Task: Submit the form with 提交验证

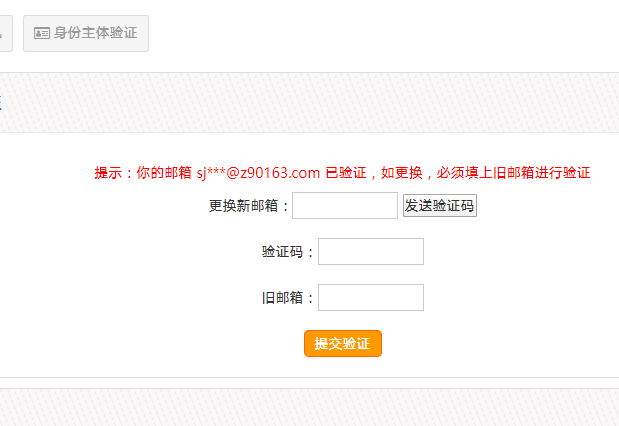Action: pos(343,344)
